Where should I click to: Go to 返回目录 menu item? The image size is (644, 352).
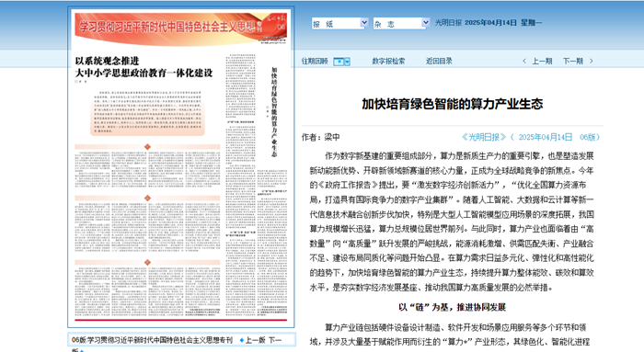click(x=439, y=62)
